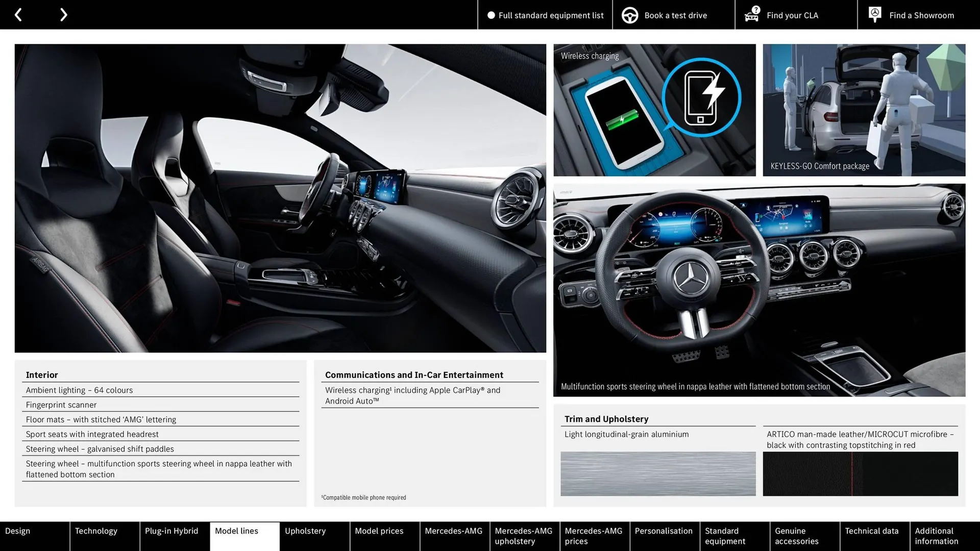Click the car icon beside Find your CLA
Screen dimensions: 980x551
click(751, 15)
